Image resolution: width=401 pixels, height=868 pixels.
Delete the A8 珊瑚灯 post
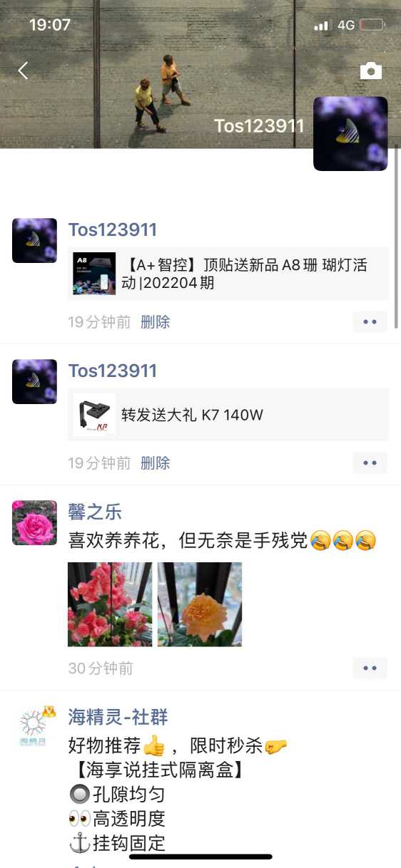[x=155, y=322]
